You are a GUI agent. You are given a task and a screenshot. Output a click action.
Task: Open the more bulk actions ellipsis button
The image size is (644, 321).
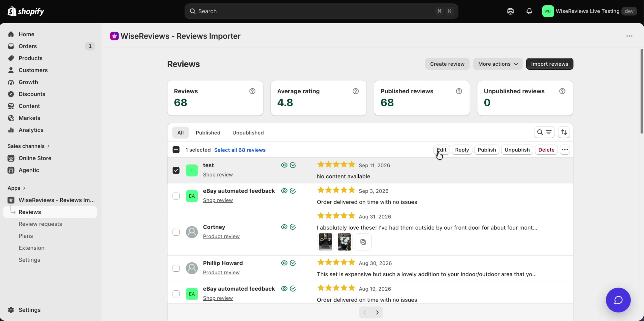[565, 150]
